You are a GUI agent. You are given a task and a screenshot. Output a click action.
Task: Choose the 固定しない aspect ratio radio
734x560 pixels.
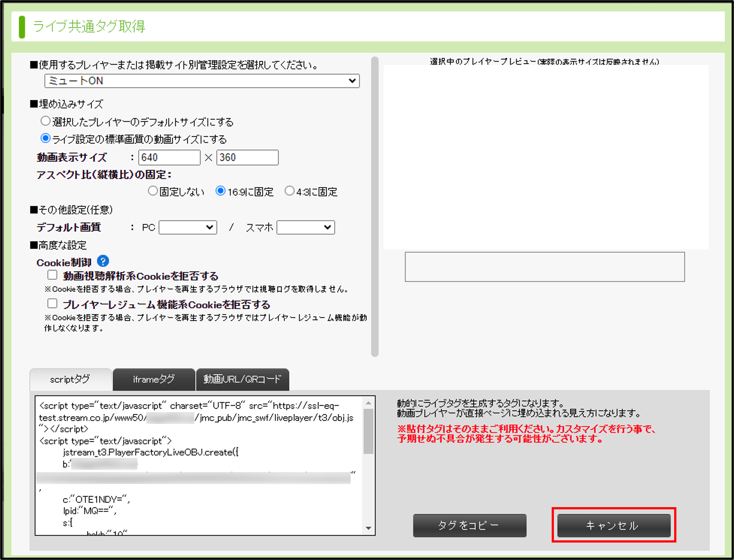(153, 191)
